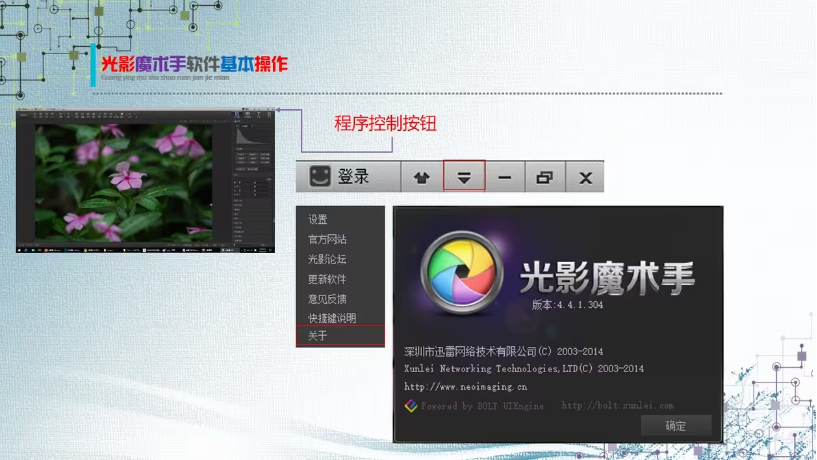Image resolution: width=817 pixels, height=460 pixels.
Task: Click the smiley face login avatar icon
Action: (x=320, y=177)
